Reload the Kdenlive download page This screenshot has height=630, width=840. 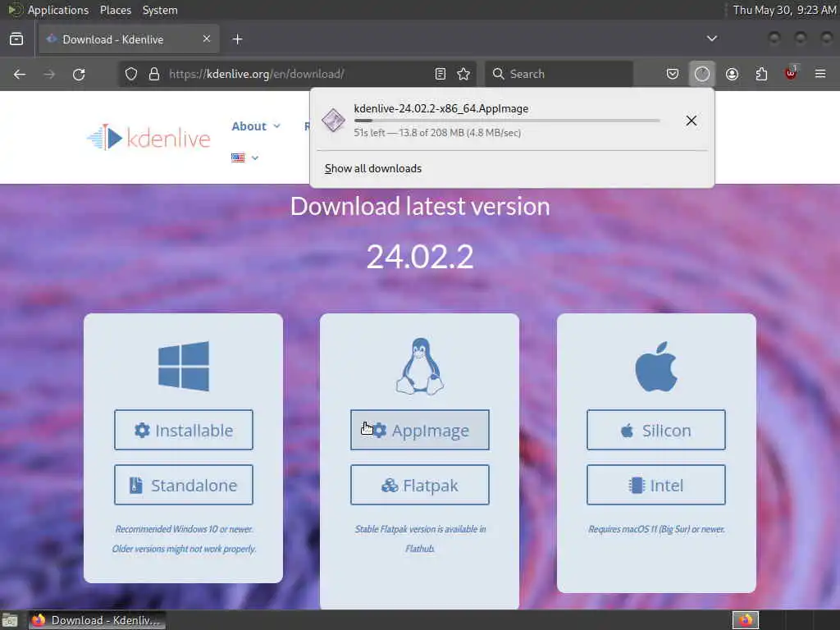(79, 74)
